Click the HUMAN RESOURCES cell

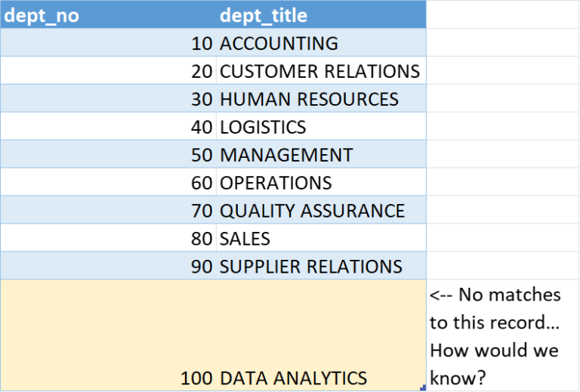pos(321,99)
